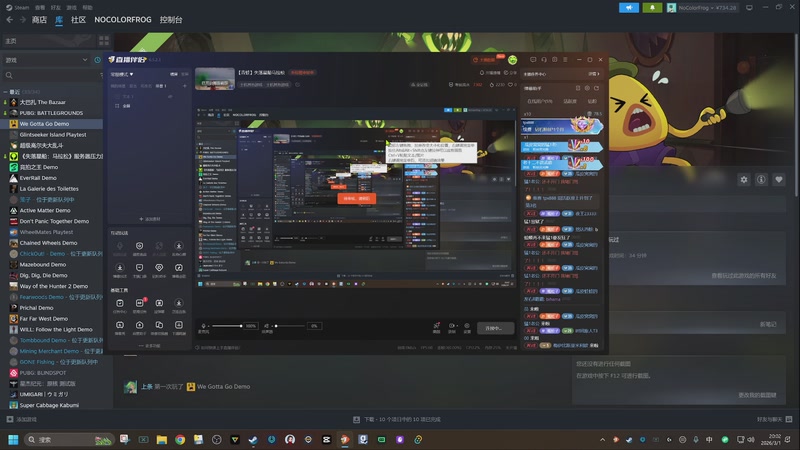Switch to 竖屏 portrait mode
The image size is (800, 450).
pyautogui.click(x=185, y=74)
